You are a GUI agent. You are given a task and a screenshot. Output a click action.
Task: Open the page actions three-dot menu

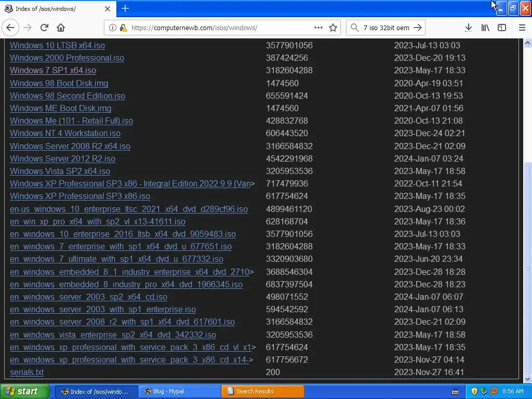[x=318, y=28]
